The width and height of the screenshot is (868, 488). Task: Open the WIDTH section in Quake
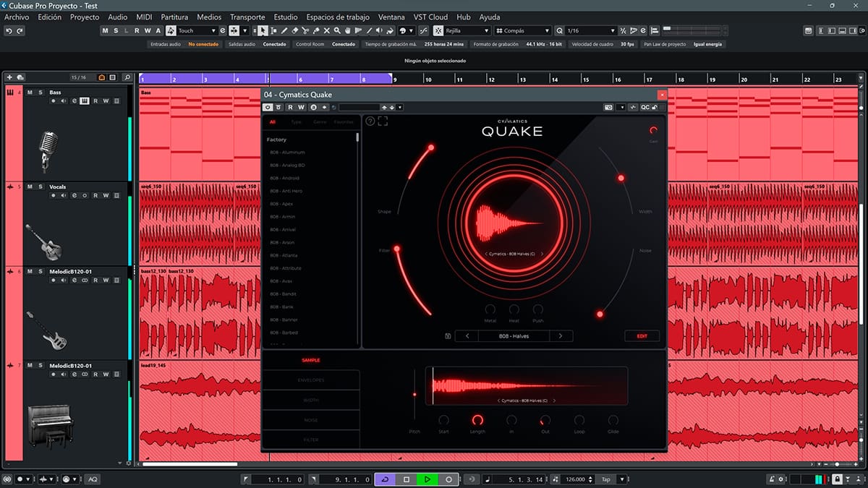[311, 400]
